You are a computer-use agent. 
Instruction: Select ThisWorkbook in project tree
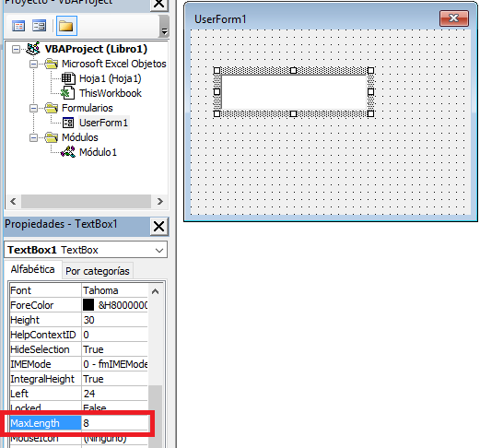[x=111, y=93]
